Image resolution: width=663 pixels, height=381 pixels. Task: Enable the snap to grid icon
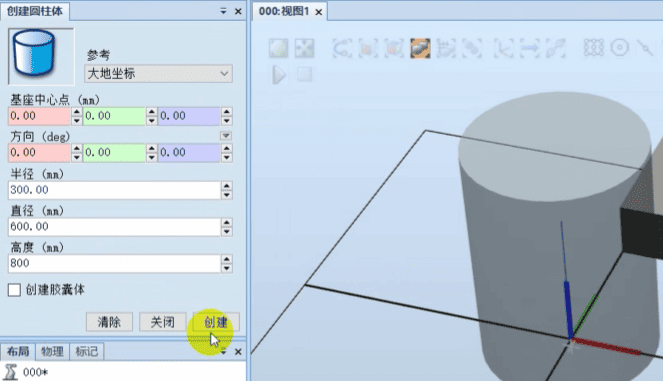[x=594, y=48]
